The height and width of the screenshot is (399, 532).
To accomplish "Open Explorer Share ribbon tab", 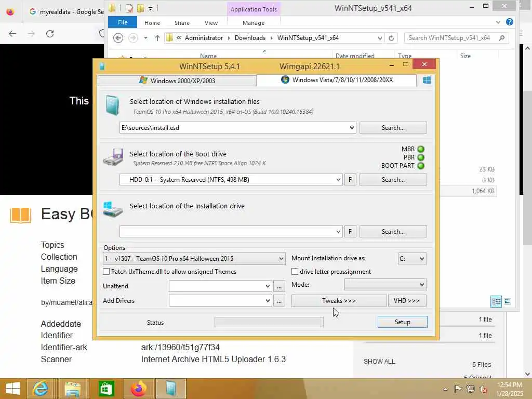I will click(x=182, y=23).
